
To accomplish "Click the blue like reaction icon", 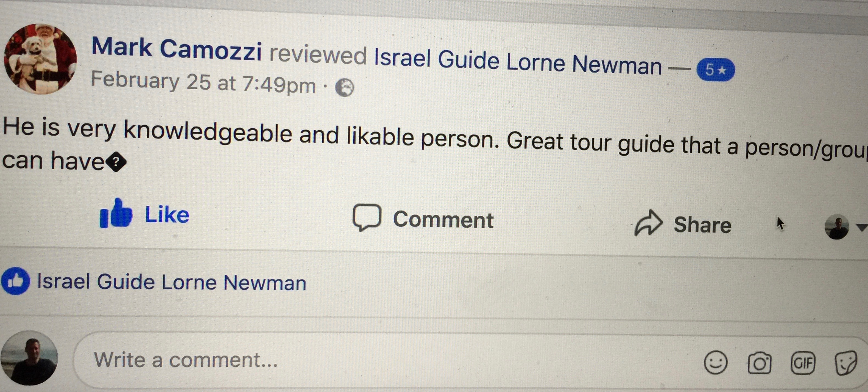I will (15, 281).
